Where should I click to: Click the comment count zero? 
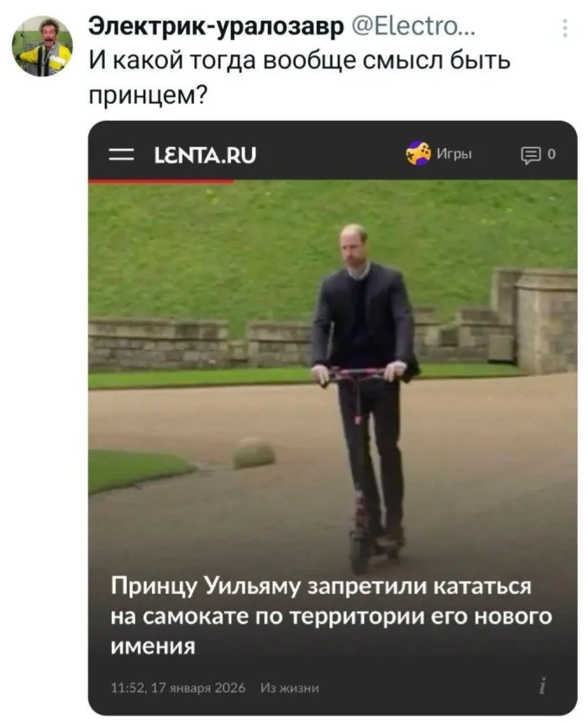pyautogui.click(x=552, y=154)
